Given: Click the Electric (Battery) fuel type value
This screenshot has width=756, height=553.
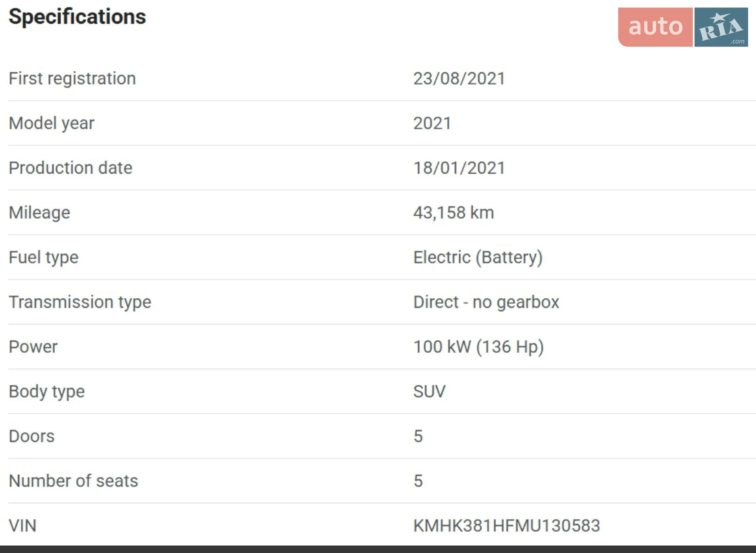Looking at the screenshot, I should pos(478,257).
